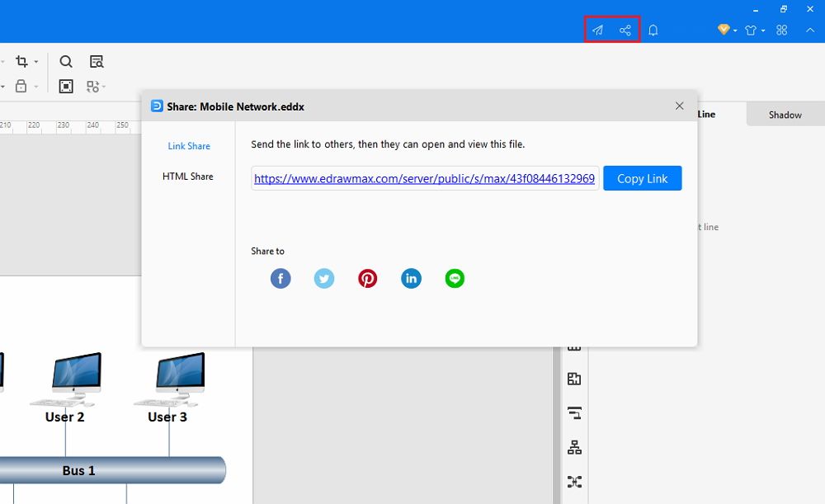Switch to the Link Share tab
This screenshot has height=504, width=825.
tap(189, 146)
